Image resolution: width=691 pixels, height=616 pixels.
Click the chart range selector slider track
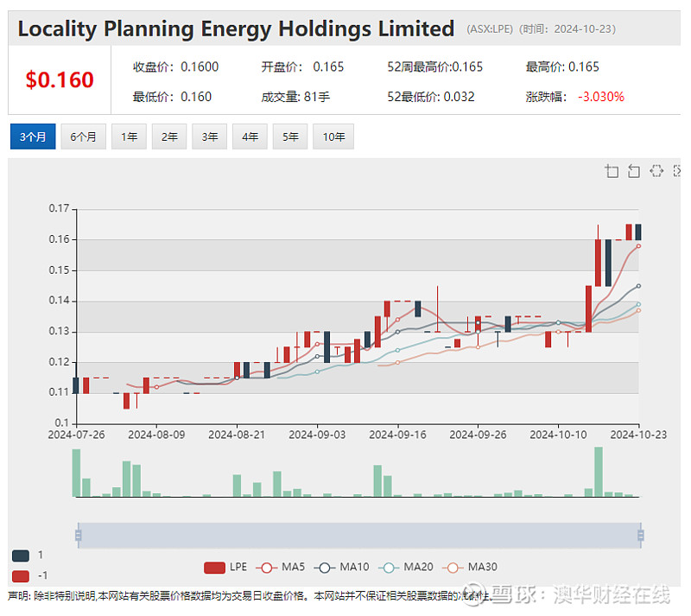click(x=358, y=535)
